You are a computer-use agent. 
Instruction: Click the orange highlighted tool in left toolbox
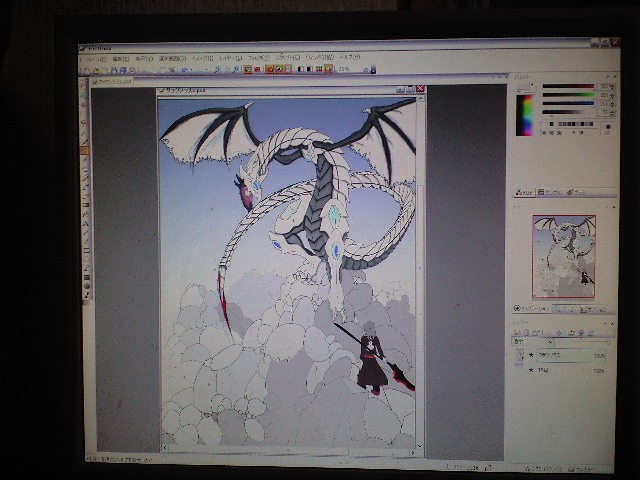click(84, 150)
